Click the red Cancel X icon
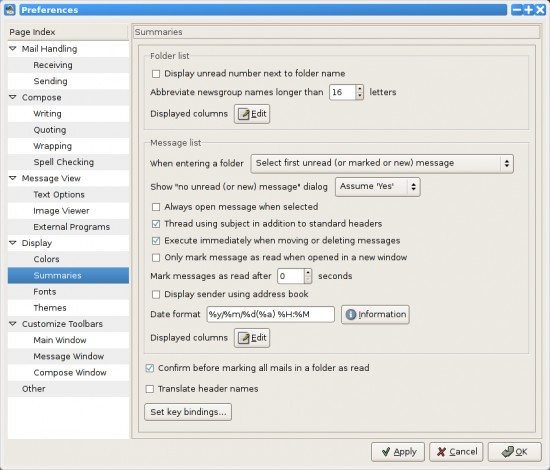Screen dimensions: 550x470 tap(441, 452)
